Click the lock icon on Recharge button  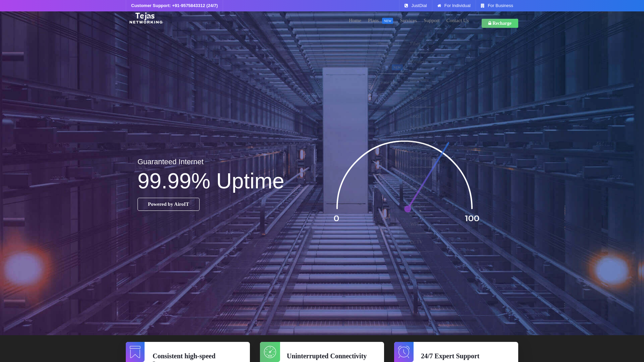490,23
